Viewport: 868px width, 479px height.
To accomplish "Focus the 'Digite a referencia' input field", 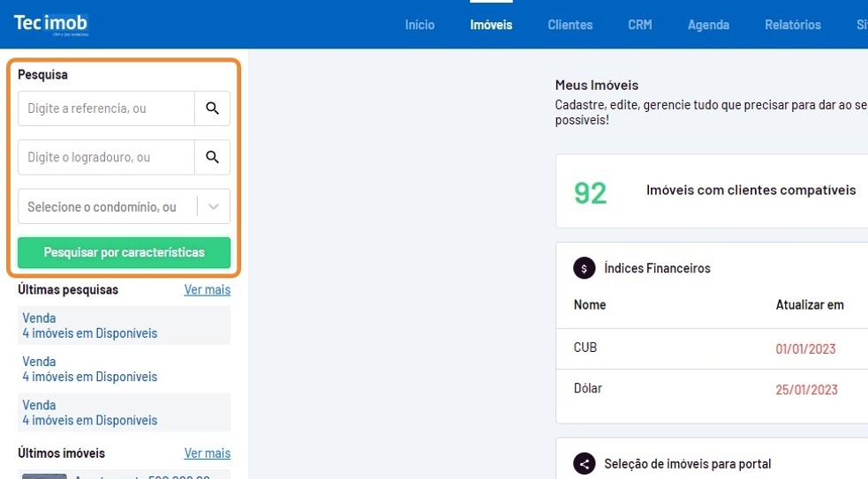I will tap(106, 109).
